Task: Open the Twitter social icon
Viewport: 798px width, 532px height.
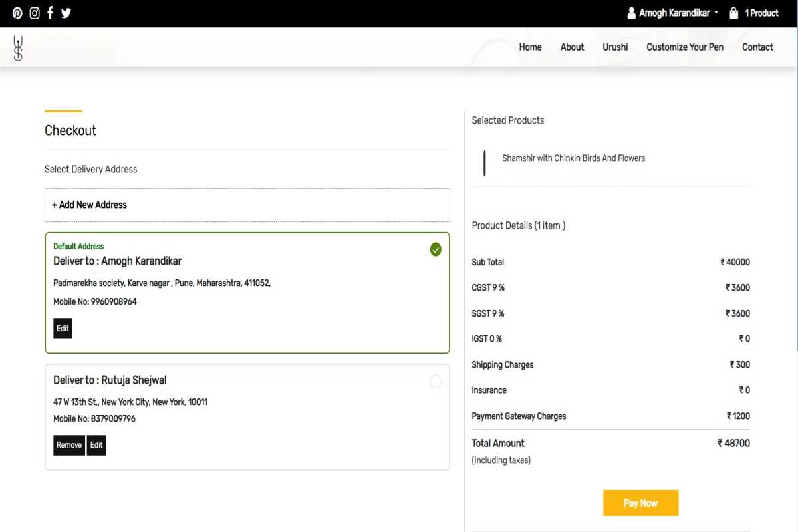Action: click(66, 13)
